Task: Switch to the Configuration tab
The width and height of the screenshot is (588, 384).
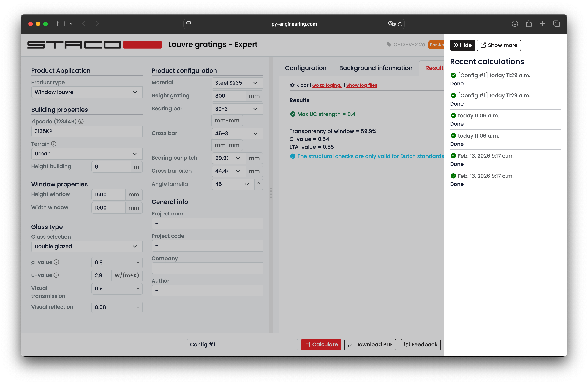Action: [x=306, y=68]
